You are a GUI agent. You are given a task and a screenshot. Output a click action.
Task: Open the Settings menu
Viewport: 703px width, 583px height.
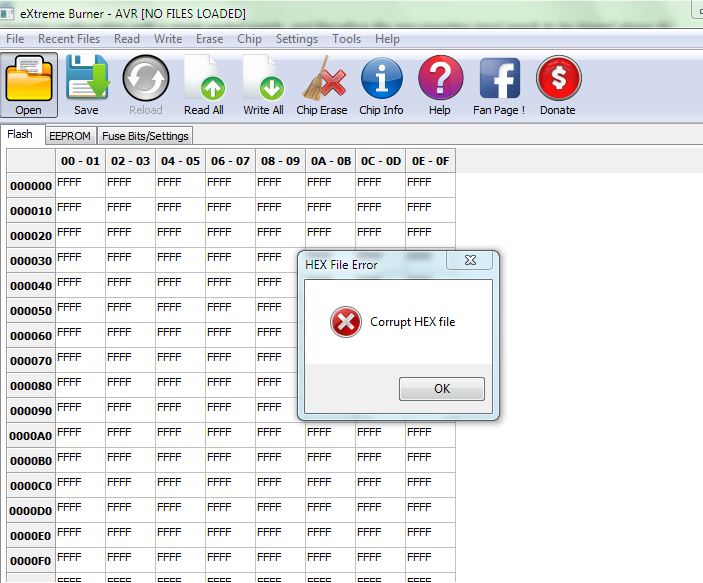297,39
